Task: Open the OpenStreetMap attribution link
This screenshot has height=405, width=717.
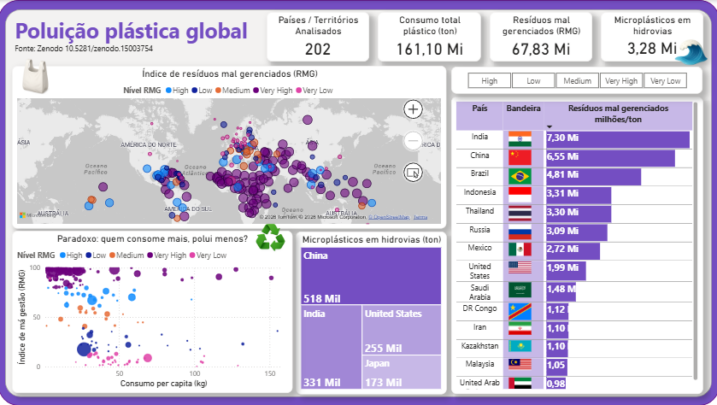Action: pos(390,217)
